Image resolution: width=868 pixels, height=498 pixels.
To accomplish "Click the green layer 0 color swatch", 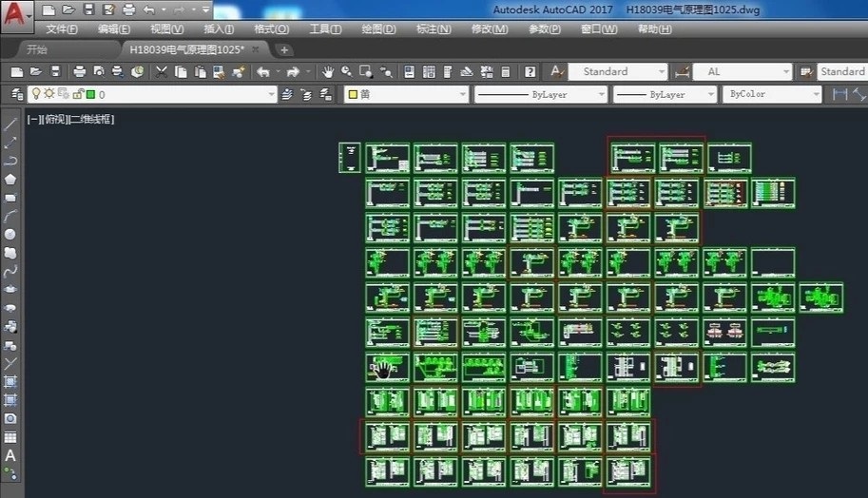I will tap(91, 95).
